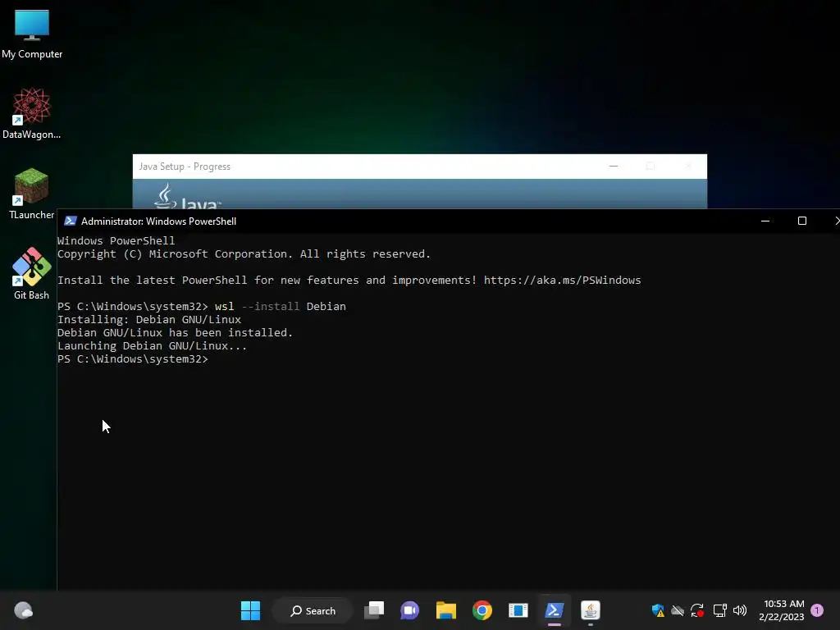Open the Chat app in the taskbar

tap(410, 610)
